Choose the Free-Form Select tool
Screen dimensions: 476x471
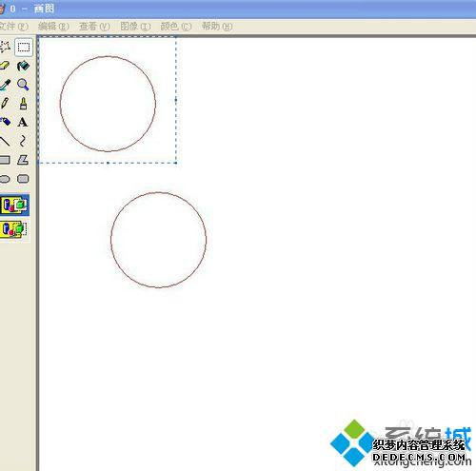[x=5, y=48]
